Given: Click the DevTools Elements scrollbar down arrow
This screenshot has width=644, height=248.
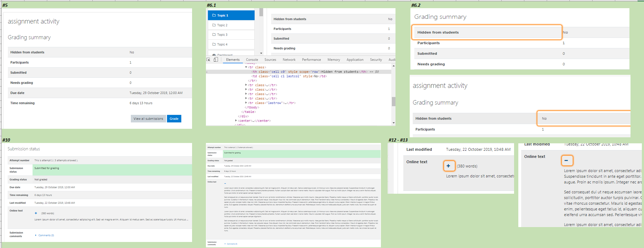Looking at the screenshot, I should click(393, 123).
